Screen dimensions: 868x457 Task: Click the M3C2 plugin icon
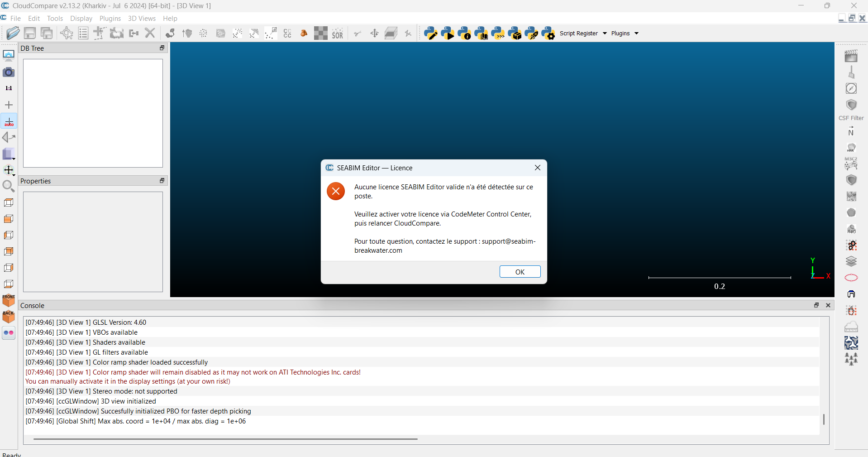851,164
